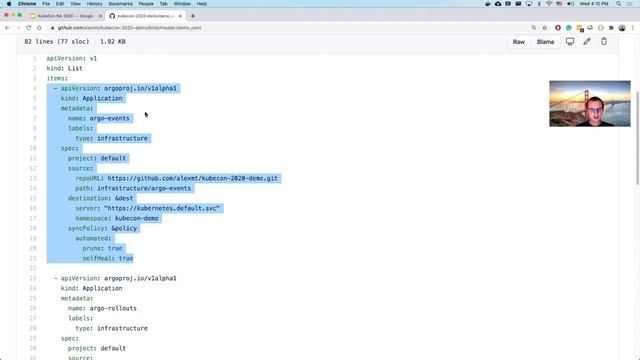This screenshot has height=360, width=640.
Task: Open Spotlight search in menu bar
Action: [619, 4]
